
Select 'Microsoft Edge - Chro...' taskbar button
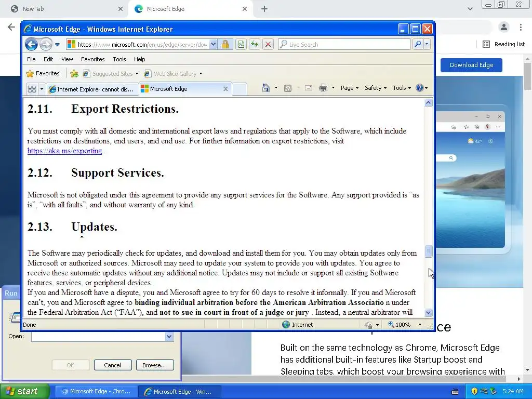point(96,392)
